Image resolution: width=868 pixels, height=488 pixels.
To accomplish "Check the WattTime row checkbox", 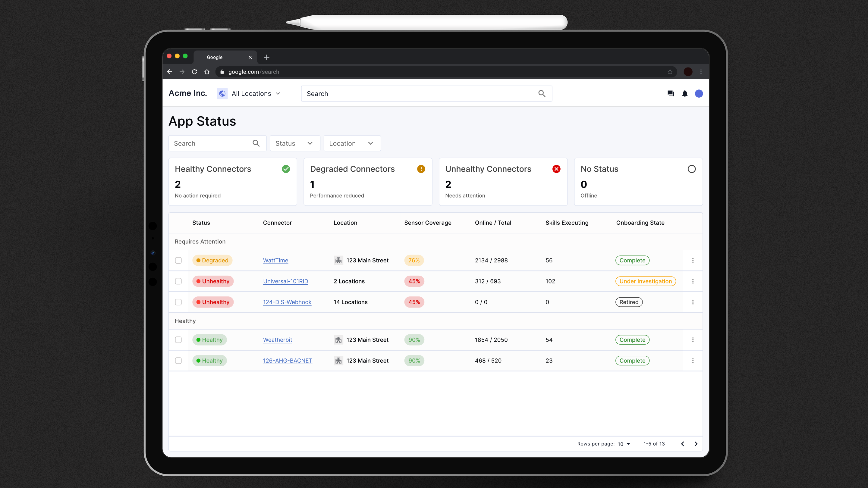I will pos(178,260).
